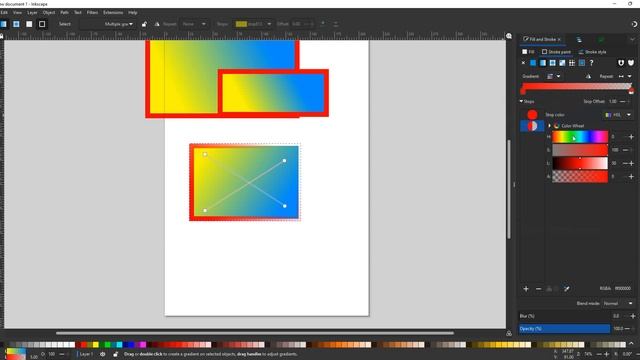This screenshot has width=640, height=360.
Task: Toggle Layer 1 visibility eye icon
Action: tap(102, 354)
